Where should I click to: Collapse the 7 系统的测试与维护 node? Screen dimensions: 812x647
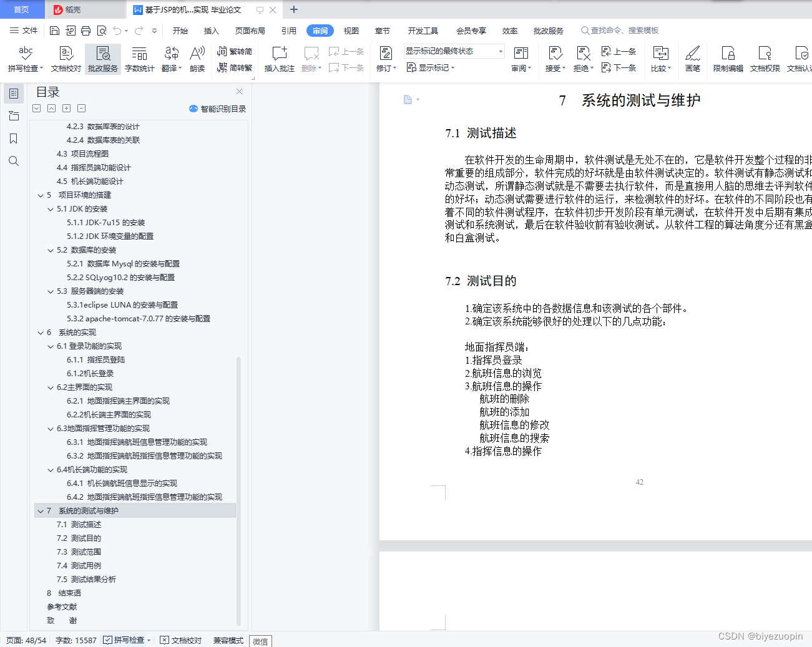pyautogui.click(x=41, y=511)
